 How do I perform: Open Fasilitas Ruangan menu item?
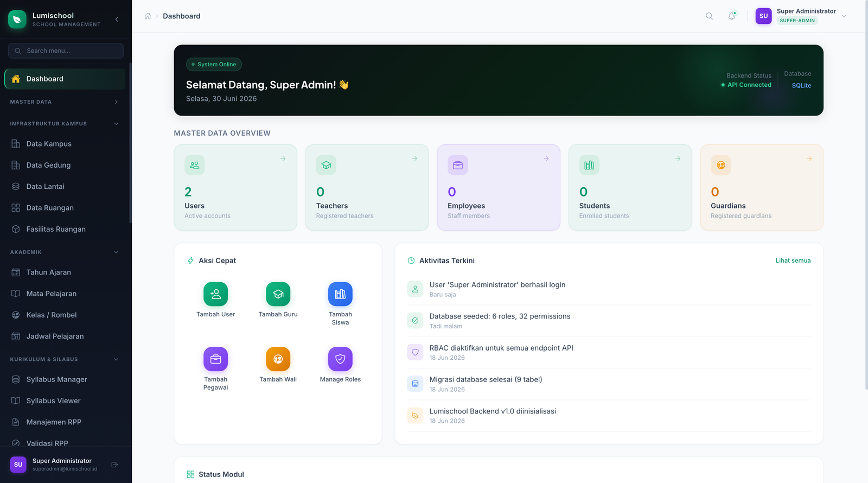[x=65, y=230]
